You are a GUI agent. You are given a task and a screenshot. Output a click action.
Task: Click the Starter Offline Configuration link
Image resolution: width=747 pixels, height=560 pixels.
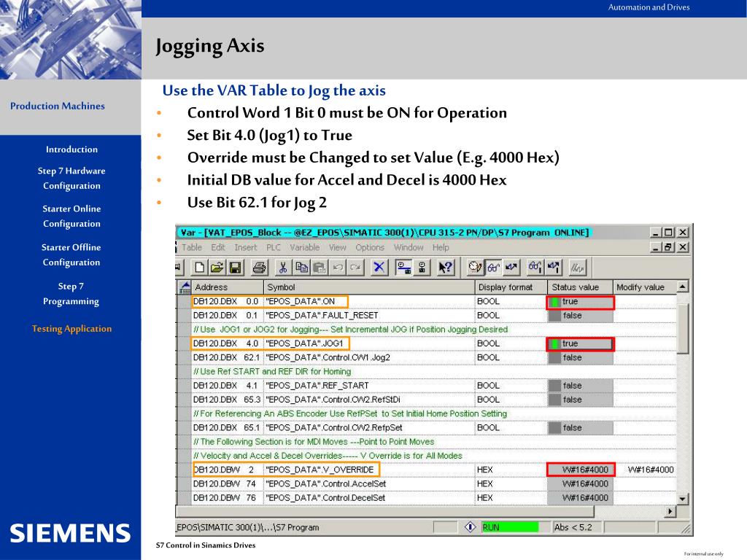point(71,254)
